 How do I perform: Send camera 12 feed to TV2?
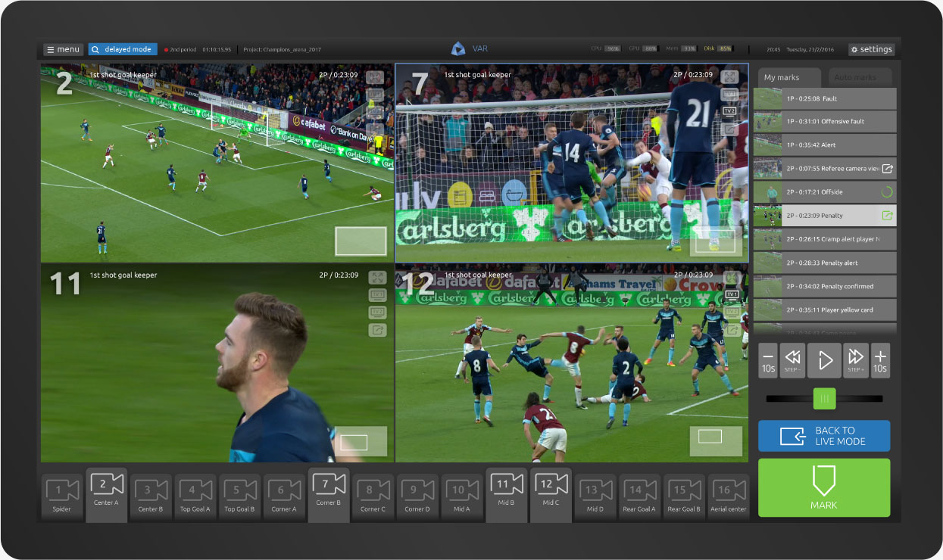coord(732,312)
